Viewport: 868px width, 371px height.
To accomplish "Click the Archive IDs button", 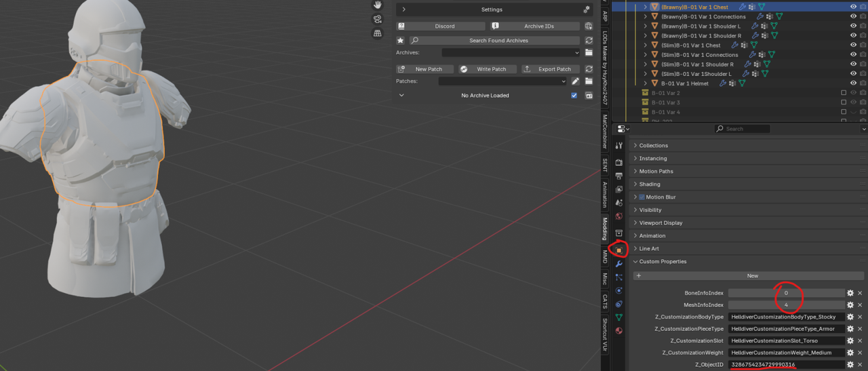I will (534, 26).
